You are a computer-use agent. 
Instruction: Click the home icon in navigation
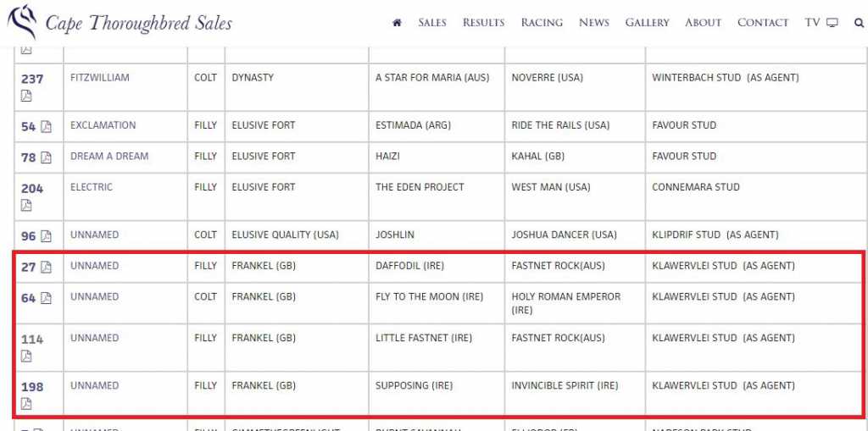click(397, 23)
